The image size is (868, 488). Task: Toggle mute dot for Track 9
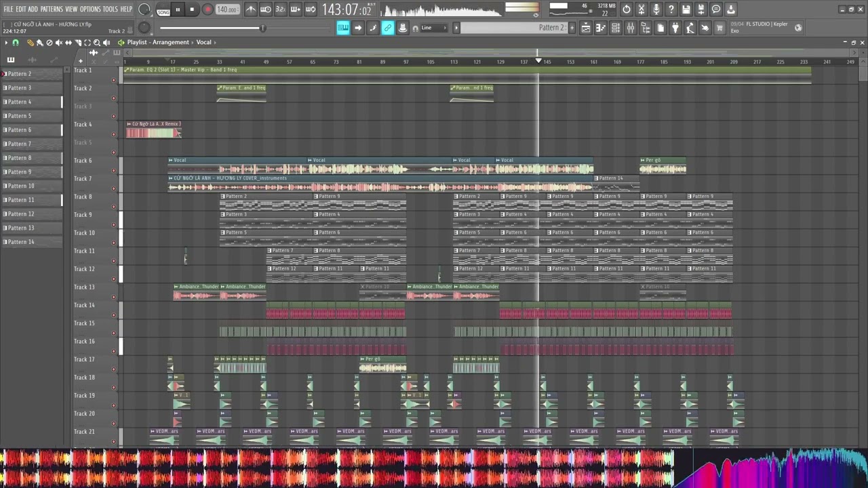[113, 225]
